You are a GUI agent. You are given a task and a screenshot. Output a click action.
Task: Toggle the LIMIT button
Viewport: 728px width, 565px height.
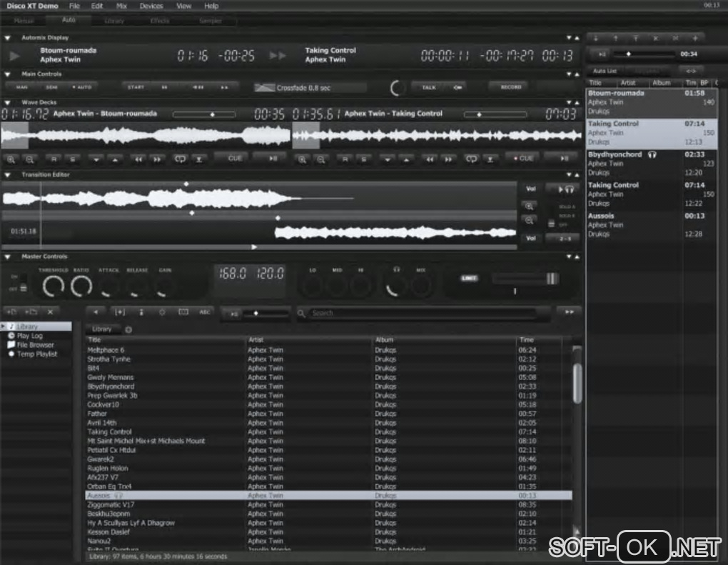[x=469, y=279]
